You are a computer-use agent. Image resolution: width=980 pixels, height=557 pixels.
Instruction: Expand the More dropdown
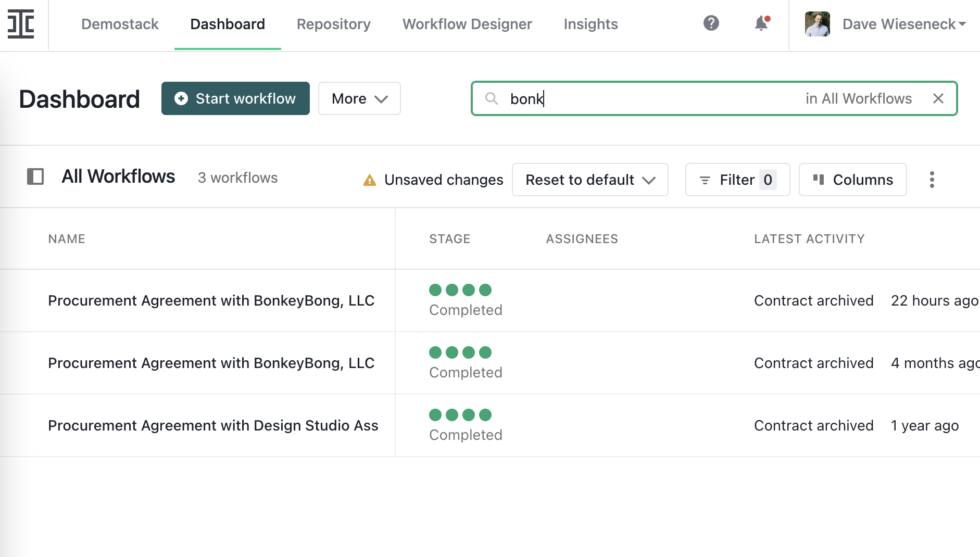[x=359, y=98]
